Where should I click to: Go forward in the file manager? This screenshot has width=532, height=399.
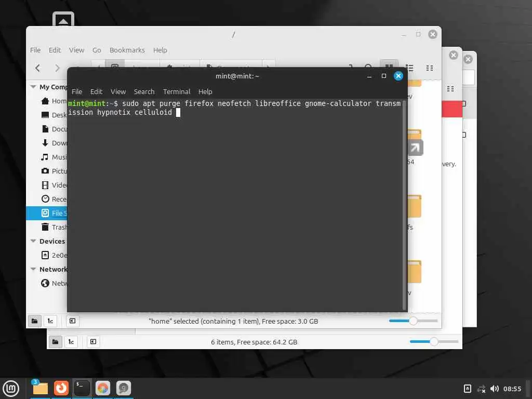click(57, 68)
